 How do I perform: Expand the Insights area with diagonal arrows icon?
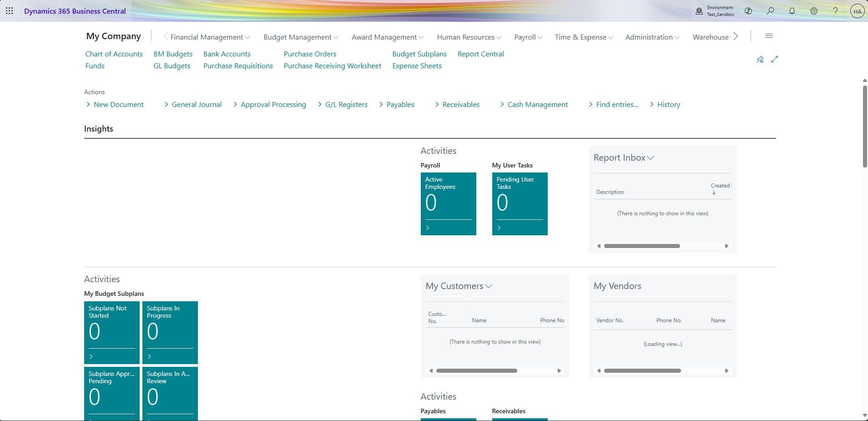775,59
